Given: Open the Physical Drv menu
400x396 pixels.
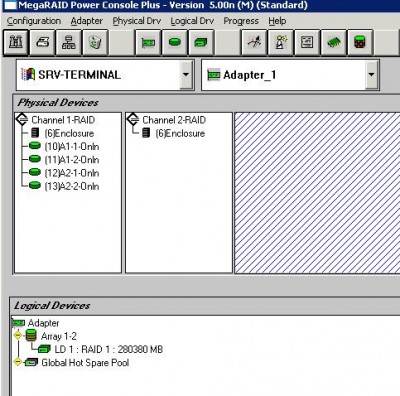Looking at the screenshot, I should tap(137, 21).
